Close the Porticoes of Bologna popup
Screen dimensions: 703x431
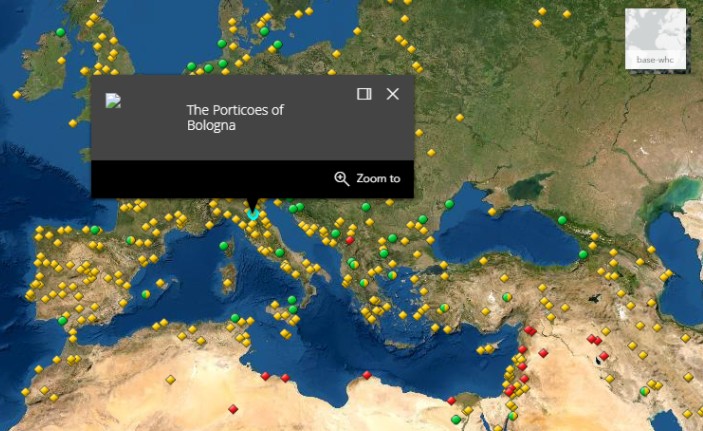(393, 94)
